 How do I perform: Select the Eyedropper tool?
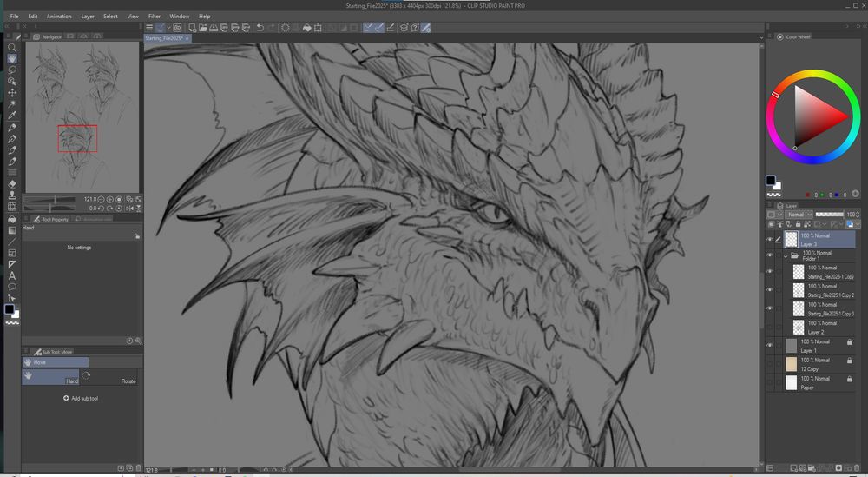pos(11,116)
